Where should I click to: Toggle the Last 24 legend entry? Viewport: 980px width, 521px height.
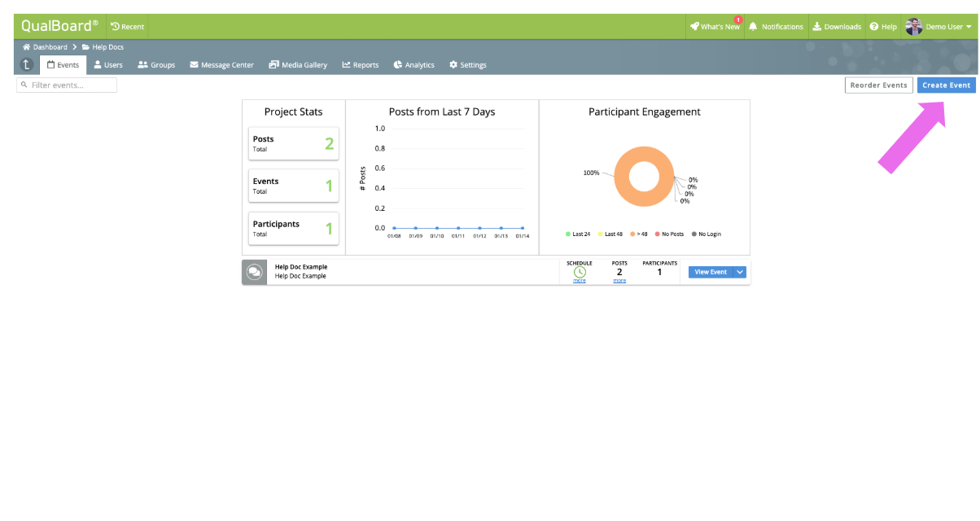tap(578, 234)
